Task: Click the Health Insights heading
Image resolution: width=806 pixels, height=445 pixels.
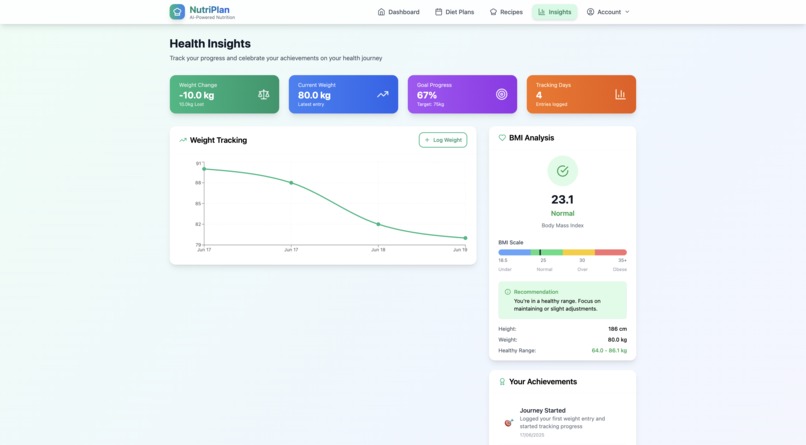Action: coord(210,44)
